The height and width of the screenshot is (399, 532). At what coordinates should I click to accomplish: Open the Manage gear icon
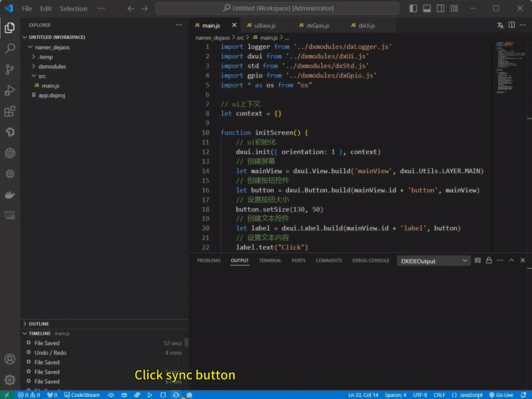(x=10, y=380)
